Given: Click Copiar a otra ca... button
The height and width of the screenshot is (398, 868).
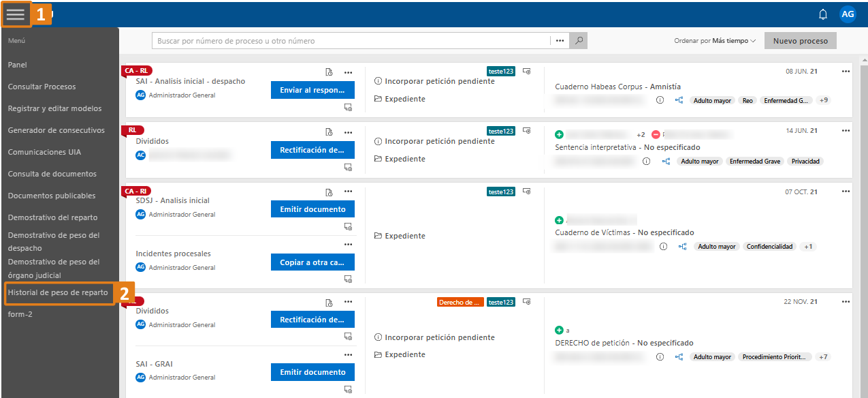Looking at the screenshot, I should 312,262.
